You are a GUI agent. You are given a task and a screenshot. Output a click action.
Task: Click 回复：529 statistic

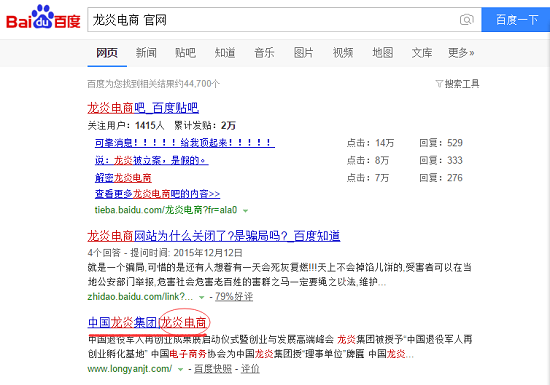coord(441,143)
